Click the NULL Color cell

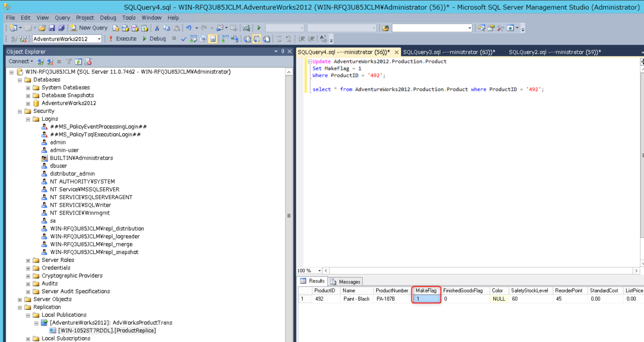(499, 299)
